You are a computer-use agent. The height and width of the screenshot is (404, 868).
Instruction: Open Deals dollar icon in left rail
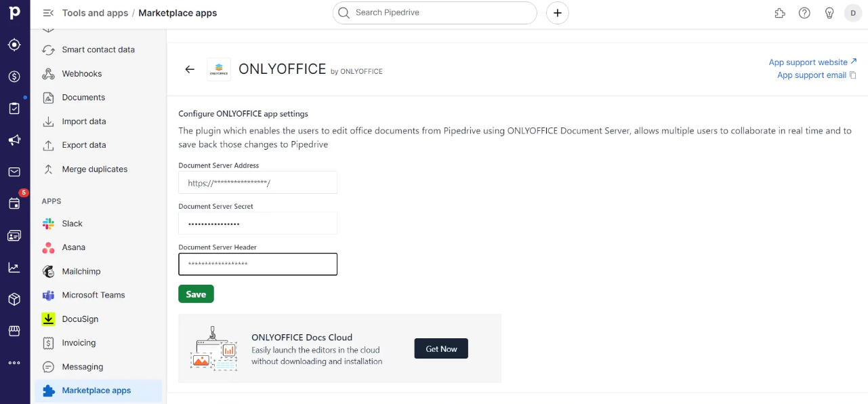pos(14,77)
